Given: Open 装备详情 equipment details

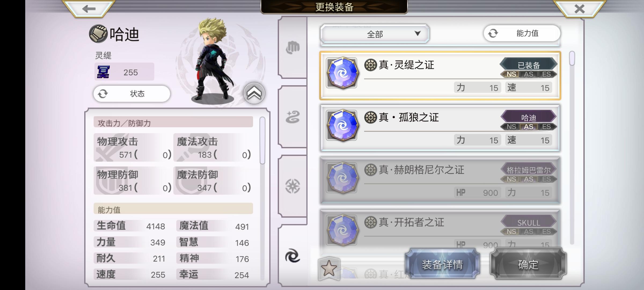Looking at the screenshot, I should point(442,264).
